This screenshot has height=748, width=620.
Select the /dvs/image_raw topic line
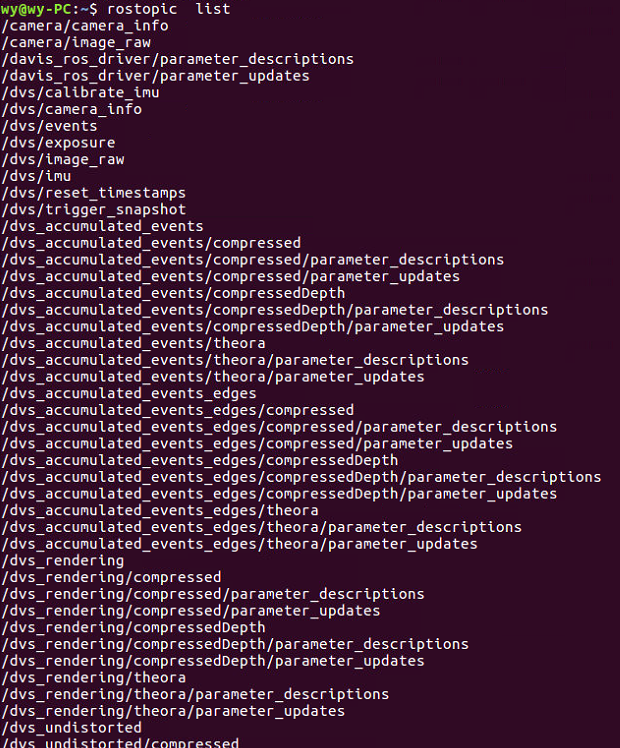click(x=63, y=159)
